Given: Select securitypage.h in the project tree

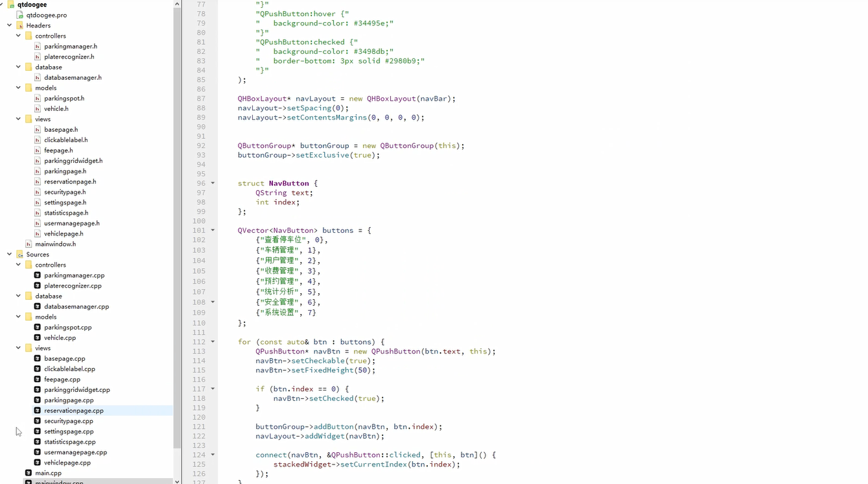Looking at the screenshot, I should pos(65,191).
